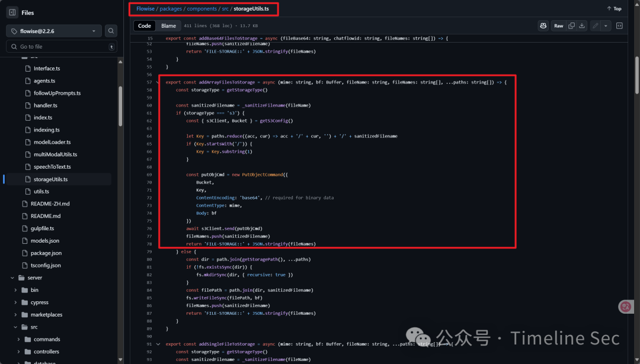This screenshot has width=640, height=364.
Task: Click the file tree scrollbar down arrow
Action: point(120,359)
